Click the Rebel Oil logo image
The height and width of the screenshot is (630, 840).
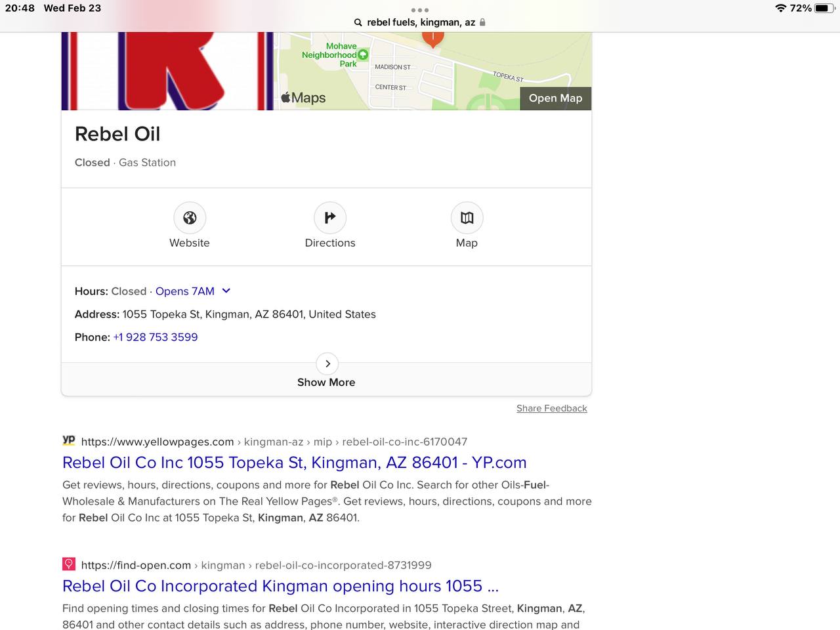[167, 71]
